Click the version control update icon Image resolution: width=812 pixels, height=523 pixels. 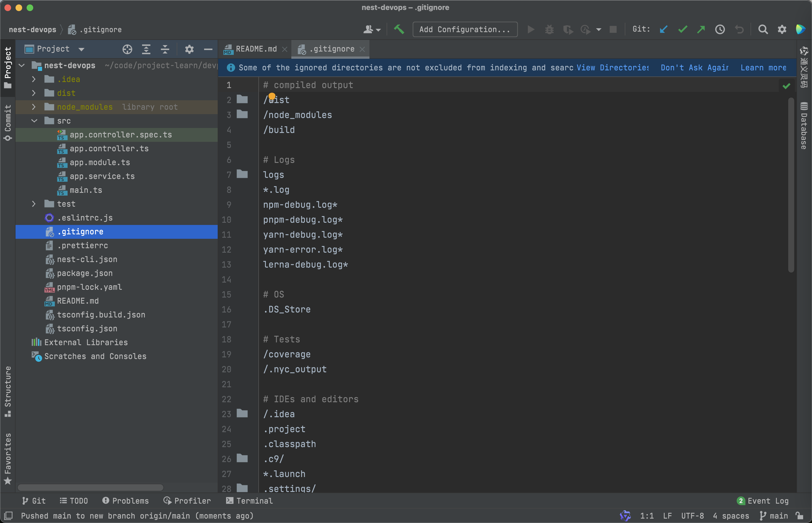pyautogui.click(x=664, y=30)
